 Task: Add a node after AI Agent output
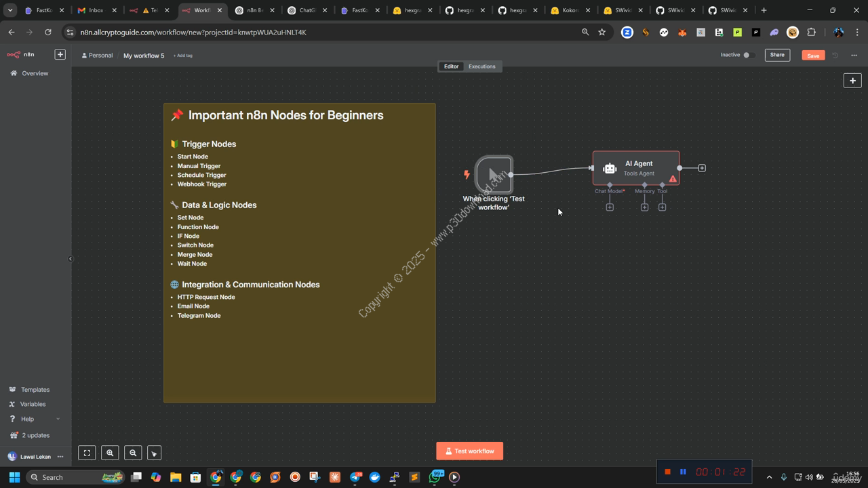[702, 168]
